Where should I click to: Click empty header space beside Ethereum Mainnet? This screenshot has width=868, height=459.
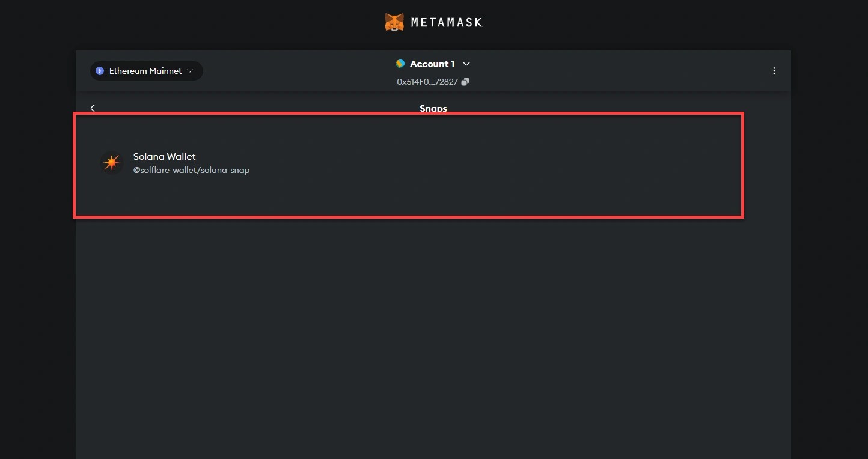(x=289, y=71)
